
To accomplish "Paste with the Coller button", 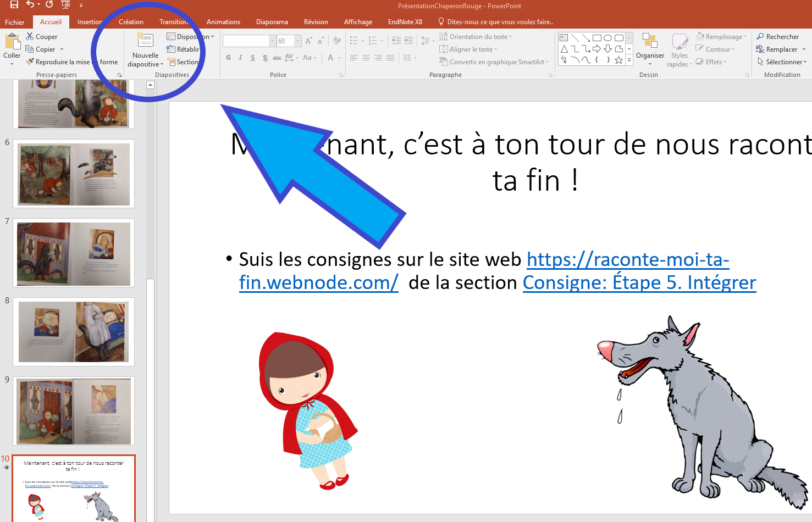I will tap(12, 49).
